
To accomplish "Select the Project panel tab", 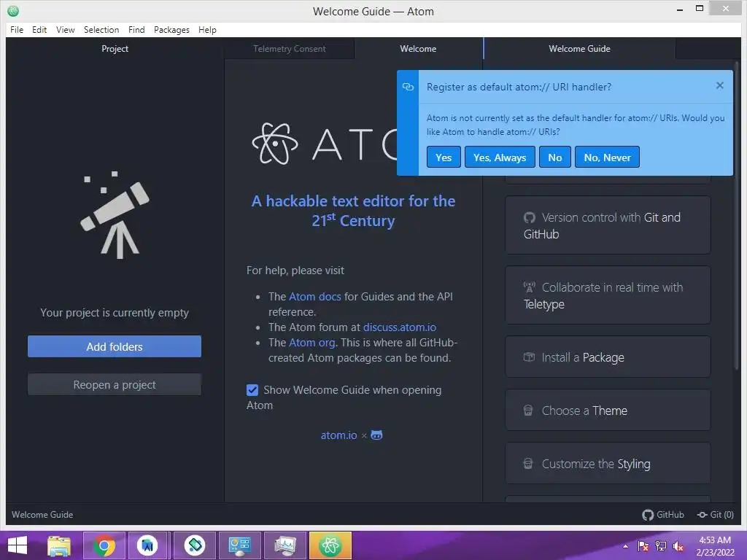I will (x=115, y=49).
